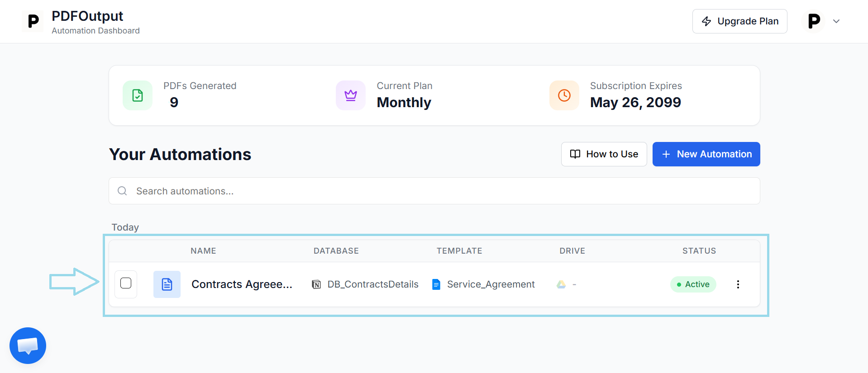Click the PDFOutput title text

[87, 16]
